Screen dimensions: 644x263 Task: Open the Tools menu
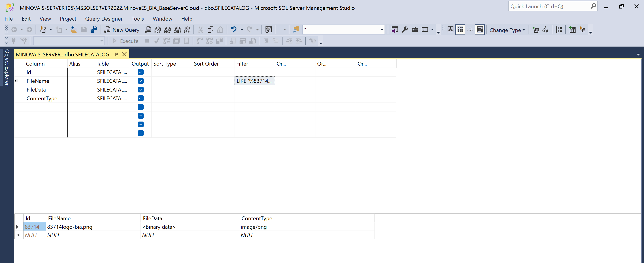pyautogui.click(x=138, y=19)
